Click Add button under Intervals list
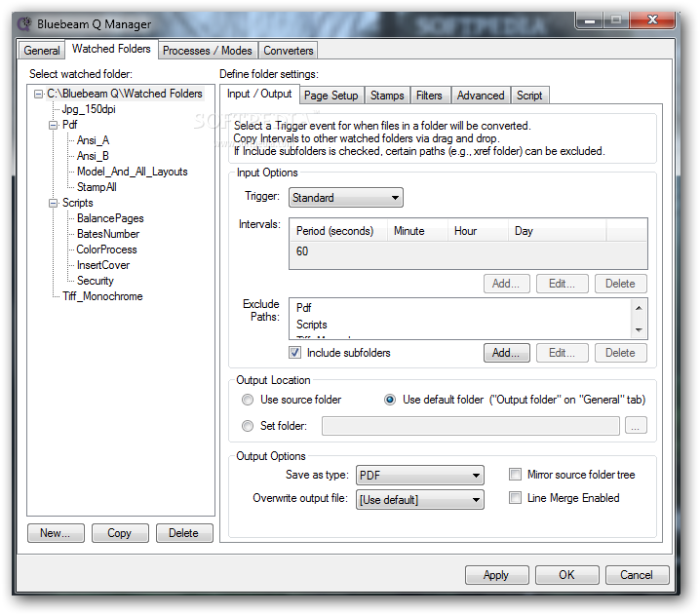The width and height of the screenshot is (700, 615). click(x=506, y=284)
